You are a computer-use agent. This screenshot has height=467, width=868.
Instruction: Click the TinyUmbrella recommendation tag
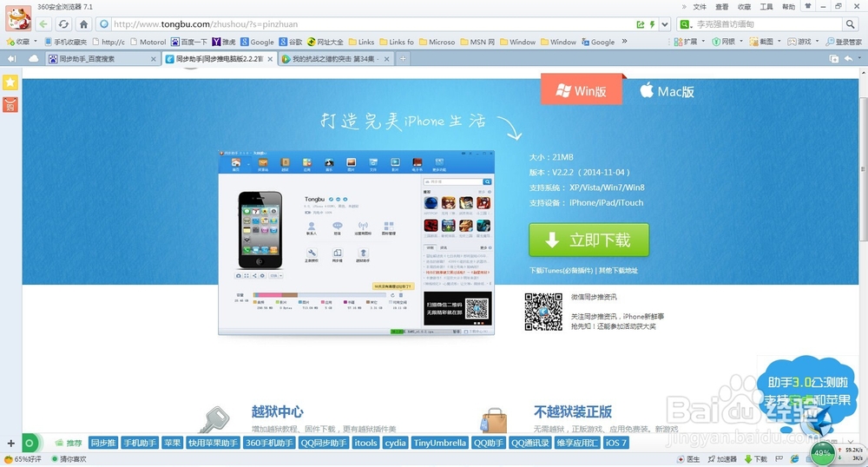(x=440, y=443)
